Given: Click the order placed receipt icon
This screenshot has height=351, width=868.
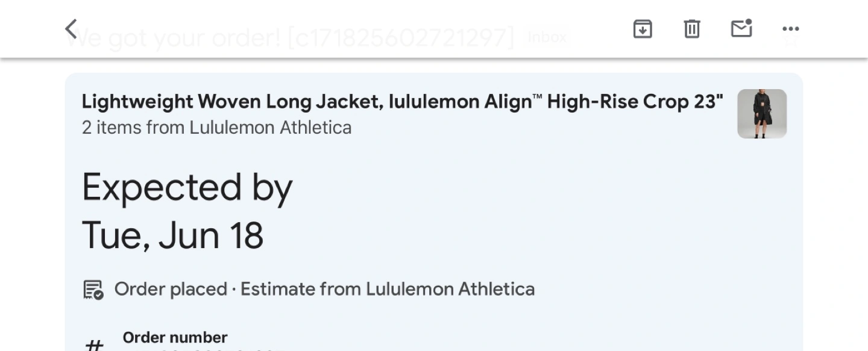Looking at the screenshot, I should point(93,290).
